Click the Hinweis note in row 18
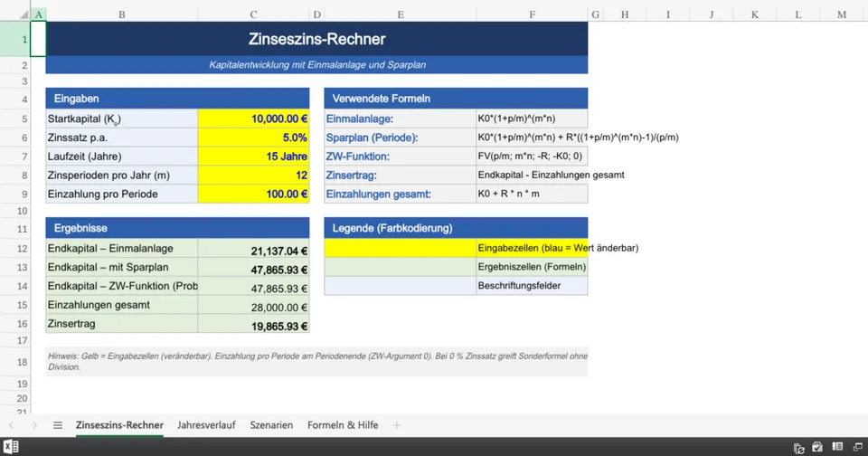This screenshot has width=868, height=456. (316, 362)
